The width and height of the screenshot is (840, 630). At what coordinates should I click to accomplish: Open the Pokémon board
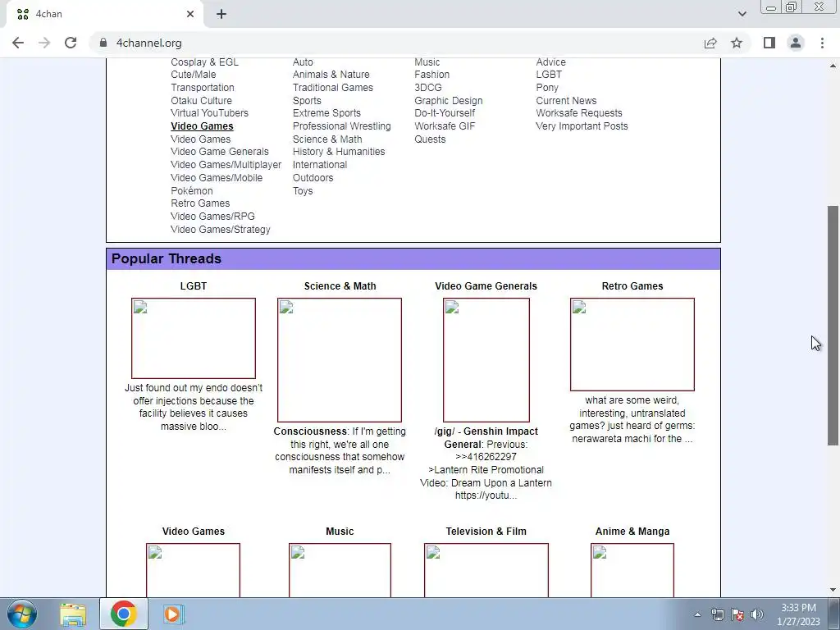192,190
